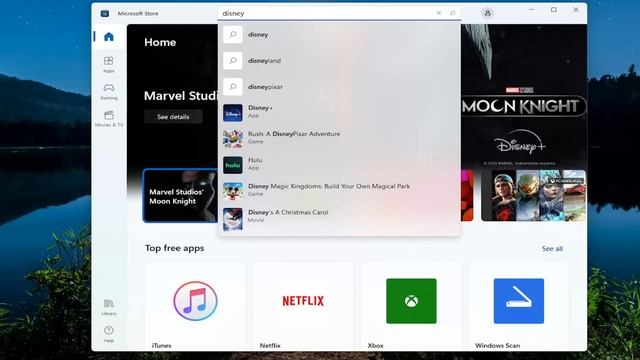Minimize the Microsoft Store window
Screen dimensions: 640x360
coord(531,10)
